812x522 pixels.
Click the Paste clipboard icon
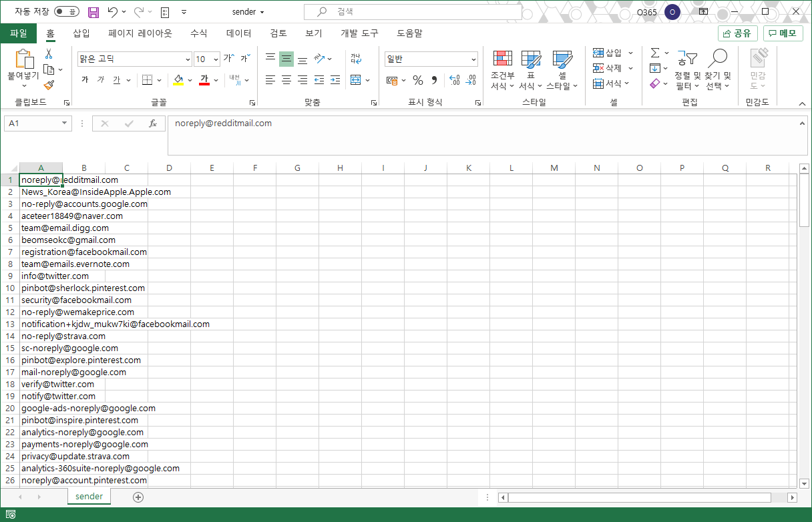pyautogui.click(x=23, y=59)
